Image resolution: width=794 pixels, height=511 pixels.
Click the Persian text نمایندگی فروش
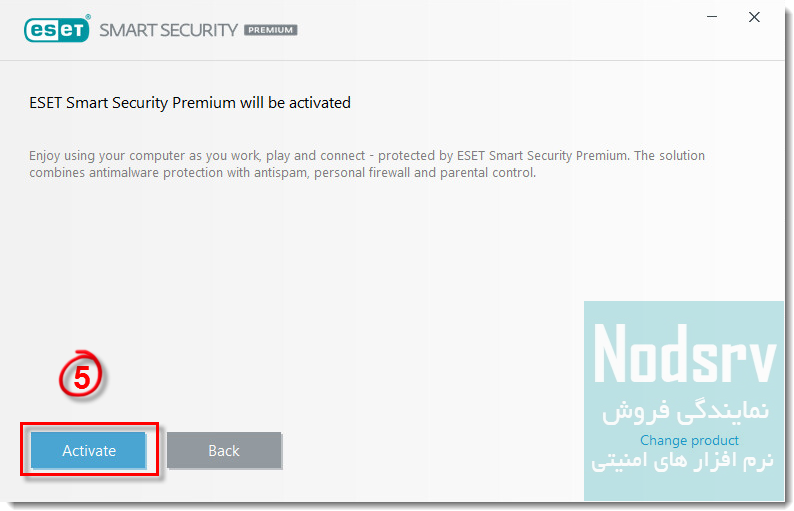685,412
